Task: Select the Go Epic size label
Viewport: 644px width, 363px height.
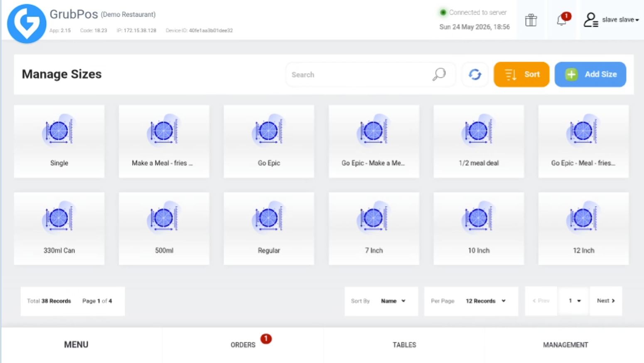Action: tap(269, 163)
